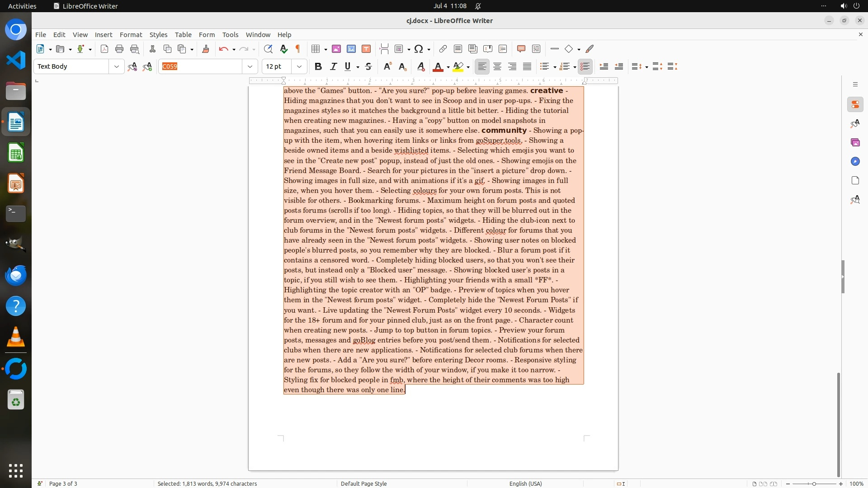Click the Export as PDF icon

(x=104, y=49)
